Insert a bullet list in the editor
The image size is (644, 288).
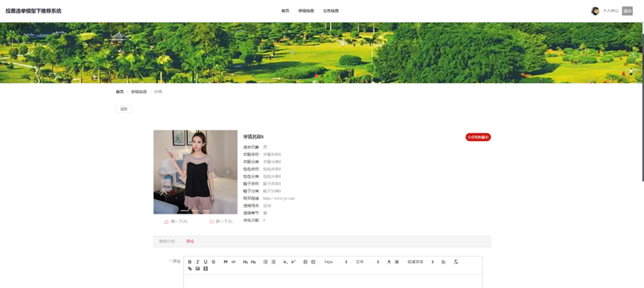click(273, 262)
